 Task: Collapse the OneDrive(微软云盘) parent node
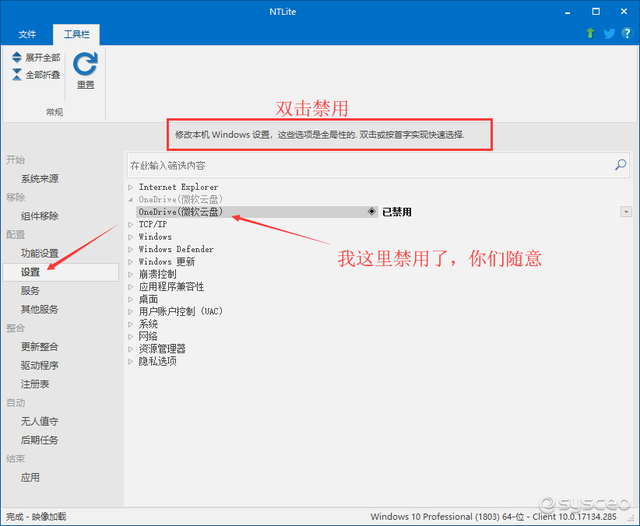(131, 200)
